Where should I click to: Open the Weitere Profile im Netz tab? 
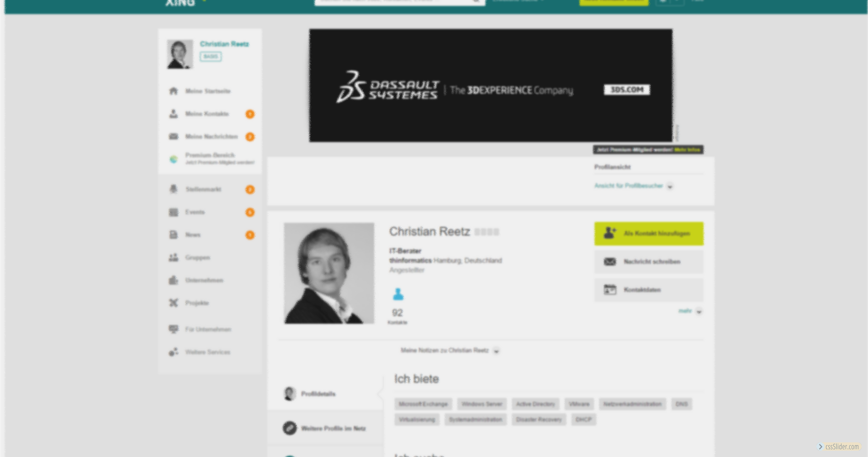(x=333, y=428)
